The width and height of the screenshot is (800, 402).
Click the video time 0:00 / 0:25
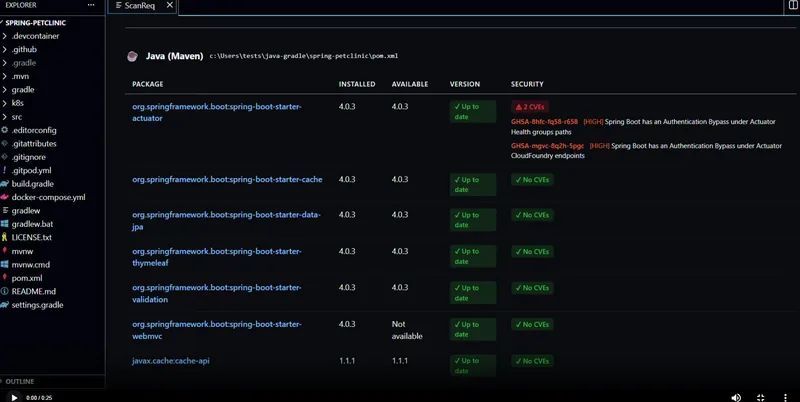pyautogui.click(x=39, y=398)
